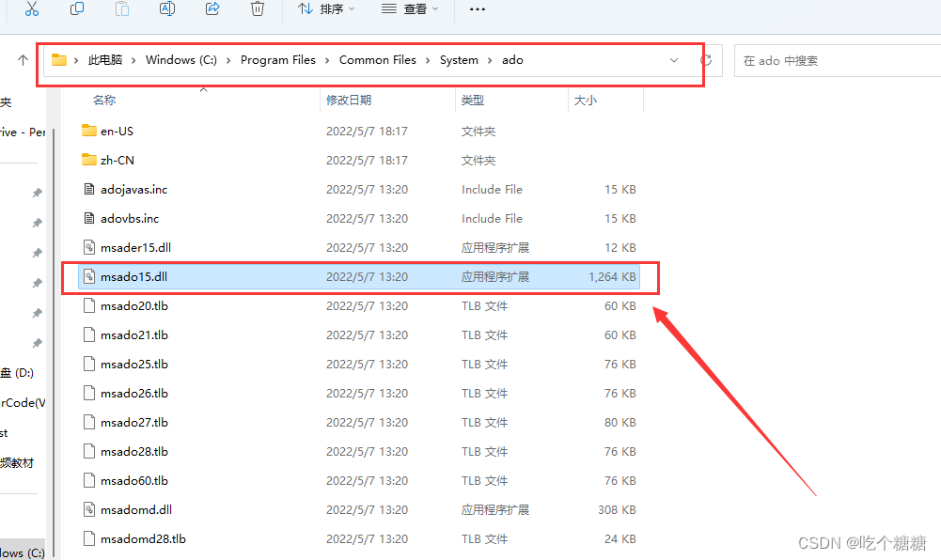Open the 查看 view dropdown

410,9
